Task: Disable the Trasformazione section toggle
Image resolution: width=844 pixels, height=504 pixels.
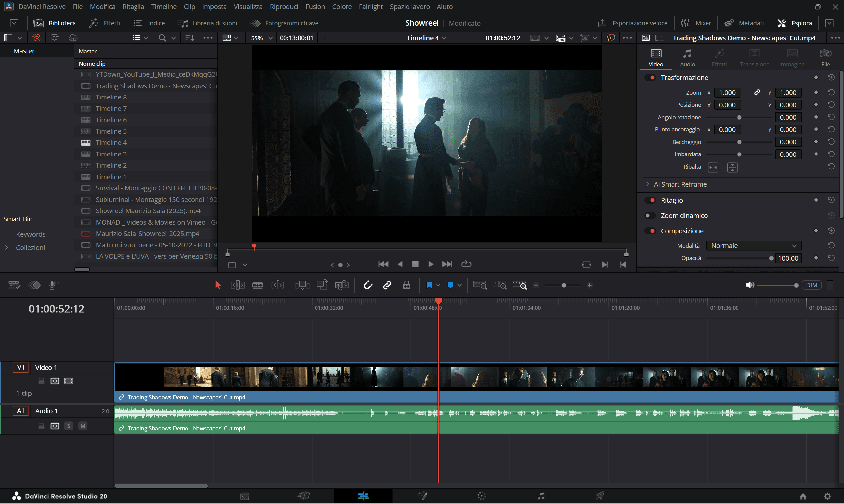Action: 650,77
